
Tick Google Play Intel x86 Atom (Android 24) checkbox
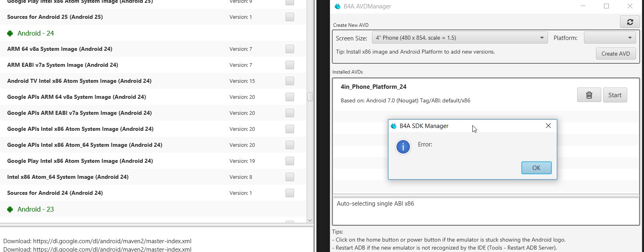click(x=290, y=161)
